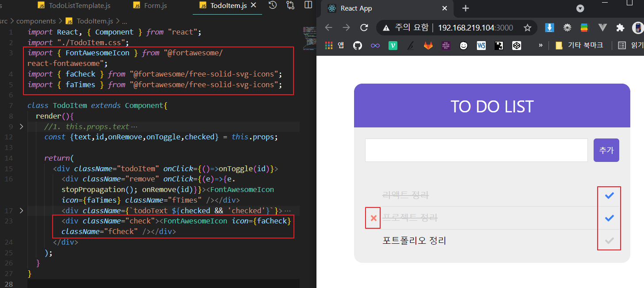Open the Slack bookmark

click(446, 45)
